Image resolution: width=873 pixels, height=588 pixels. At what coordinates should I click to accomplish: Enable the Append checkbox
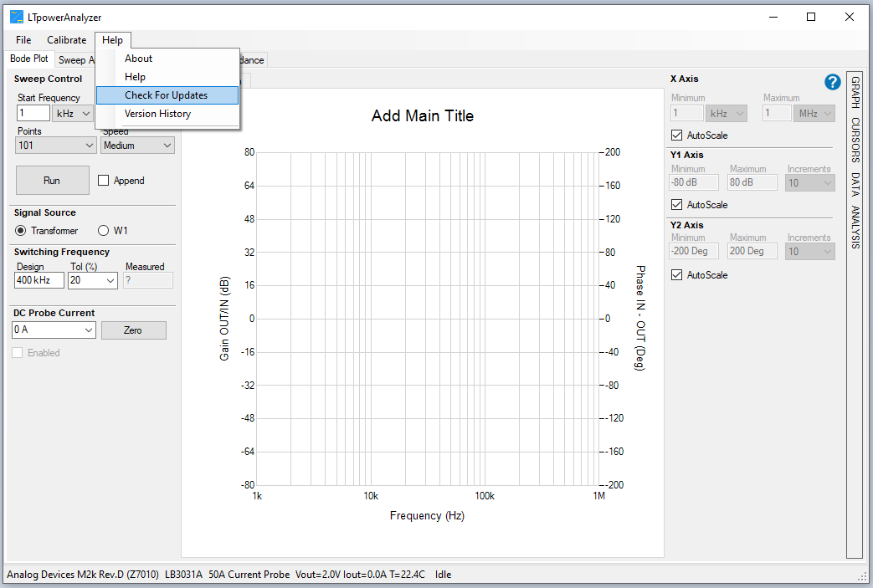(x=105, y=181)
